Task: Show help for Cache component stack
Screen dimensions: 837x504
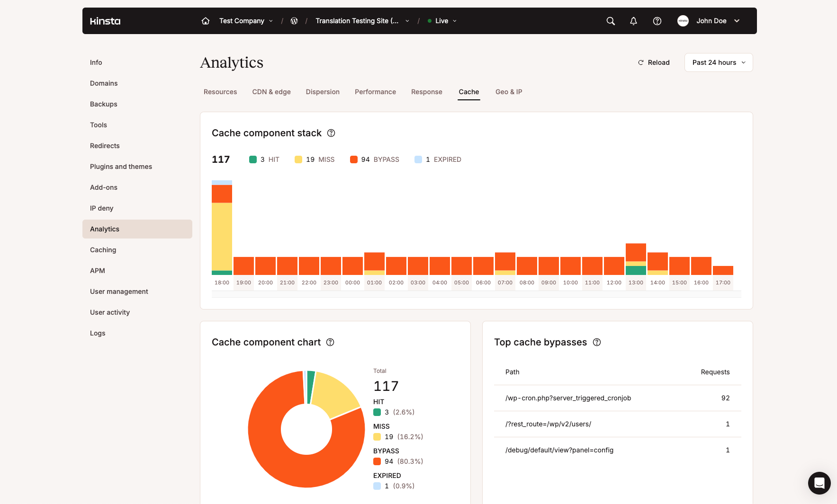Action: click(x=331, y=133)
